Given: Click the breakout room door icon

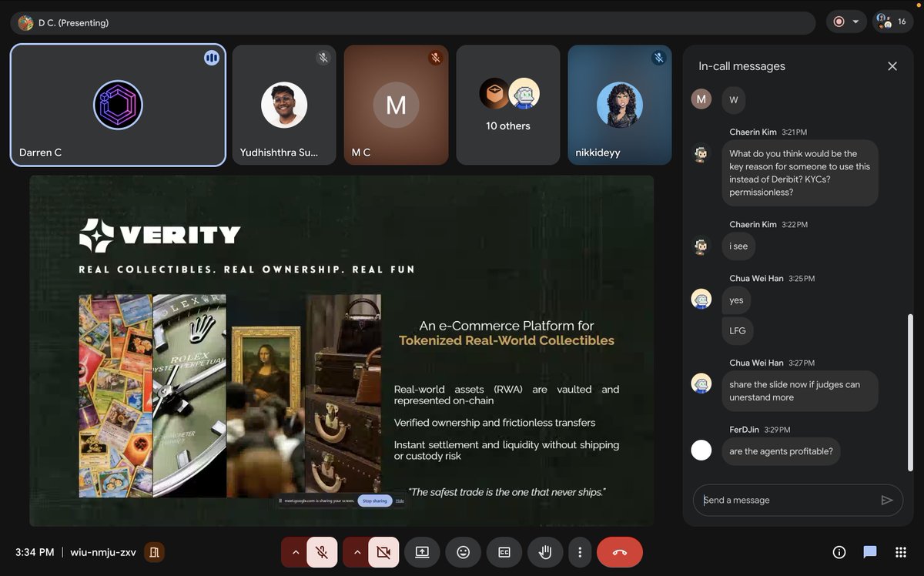Looking at the screenshot, I should coord(154,552).
